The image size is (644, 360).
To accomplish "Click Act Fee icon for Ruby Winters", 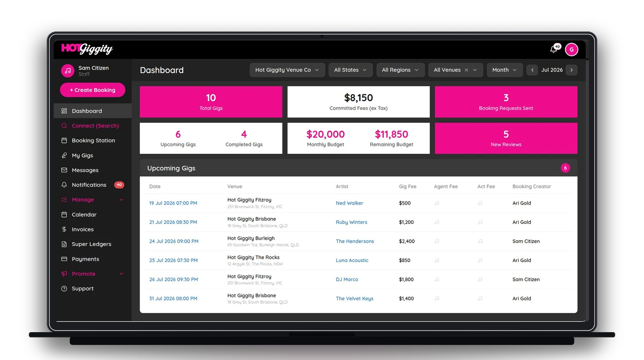I will click(x=480, y=222).
